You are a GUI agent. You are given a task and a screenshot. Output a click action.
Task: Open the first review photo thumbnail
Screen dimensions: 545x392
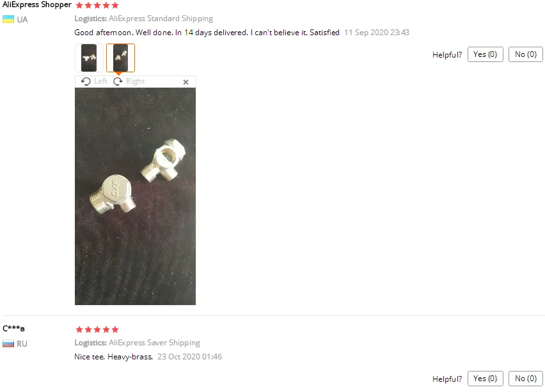pos(89,58)
